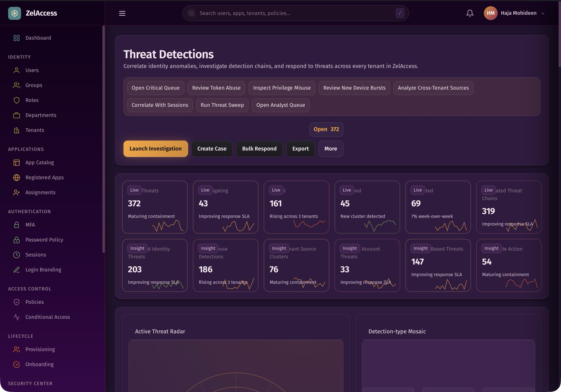This screenshot has height=392, width=561.
Task: Click the App Catalog icon
Action: [16, 162]
